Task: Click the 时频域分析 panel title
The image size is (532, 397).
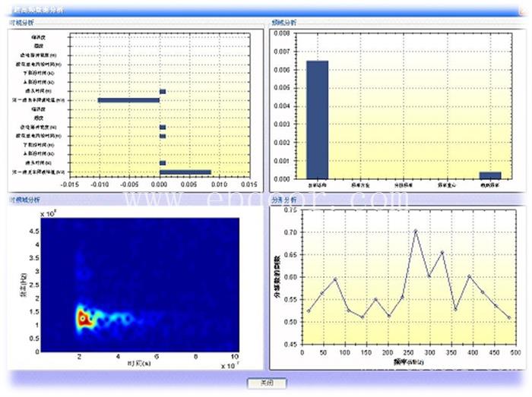Action: click(25, 200)
